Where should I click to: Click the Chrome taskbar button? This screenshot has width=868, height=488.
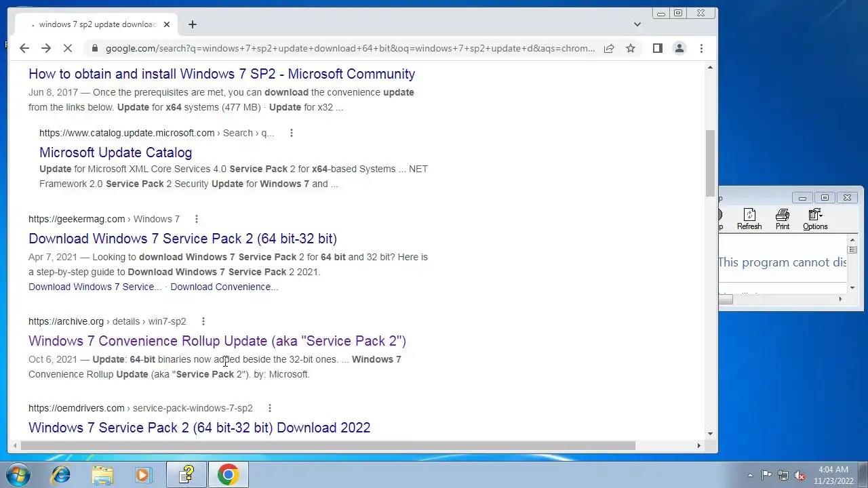pos(228,475)
